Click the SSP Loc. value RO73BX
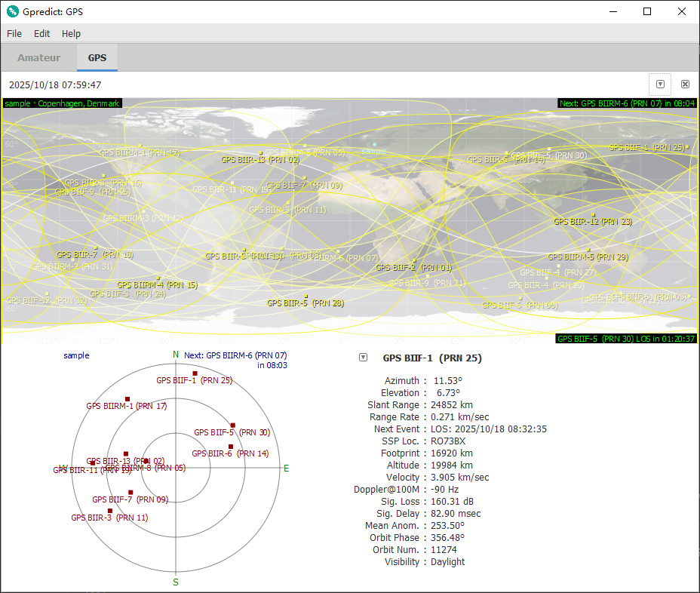This screenshot has width=700, height=593. point(448,441)
